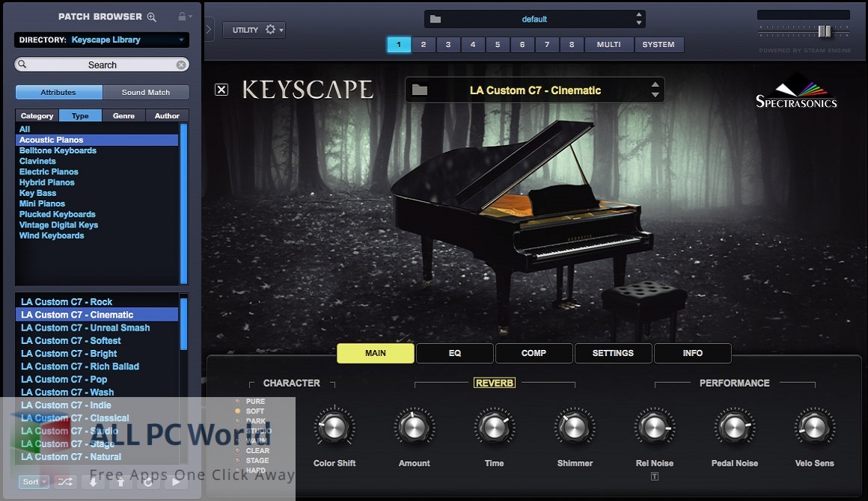
Task: Select the Genre attribute column
Action: 123,116
